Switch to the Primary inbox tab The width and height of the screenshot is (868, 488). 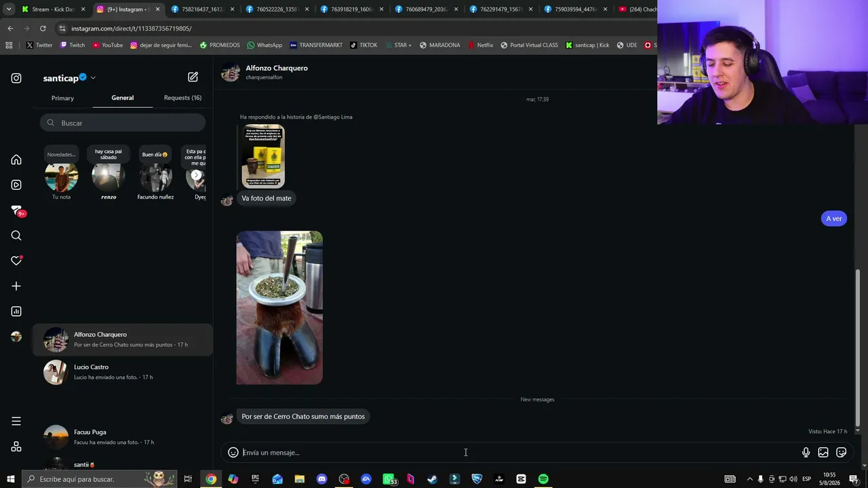click(x=62, y=98)
